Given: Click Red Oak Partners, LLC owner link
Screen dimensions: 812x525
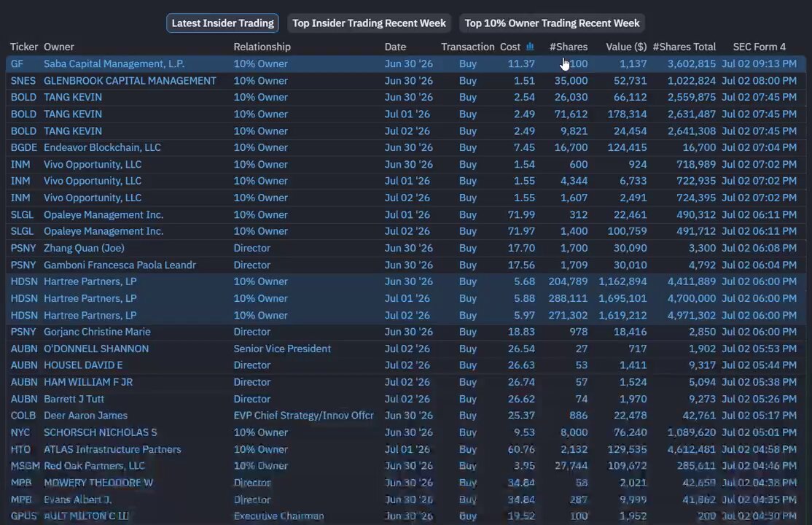Looking at the screenshot, I should coord(94,466).
